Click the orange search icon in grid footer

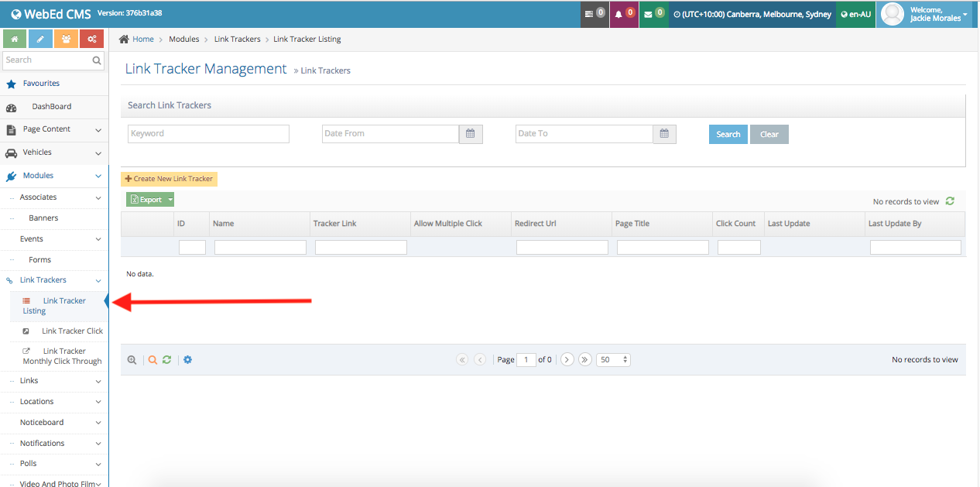pos(152,360)
